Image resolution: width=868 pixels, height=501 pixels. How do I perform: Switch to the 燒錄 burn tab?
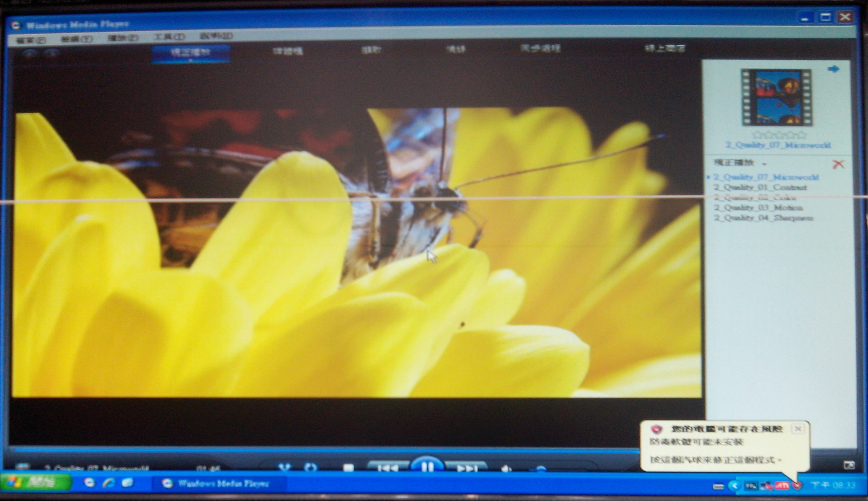click(x=455, y=49)
